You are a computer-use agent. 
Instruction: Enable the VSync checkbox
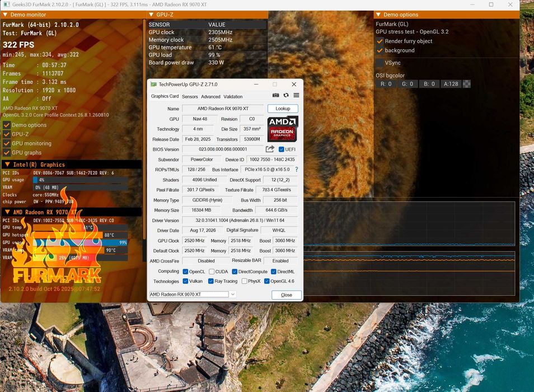pos(380,63)
